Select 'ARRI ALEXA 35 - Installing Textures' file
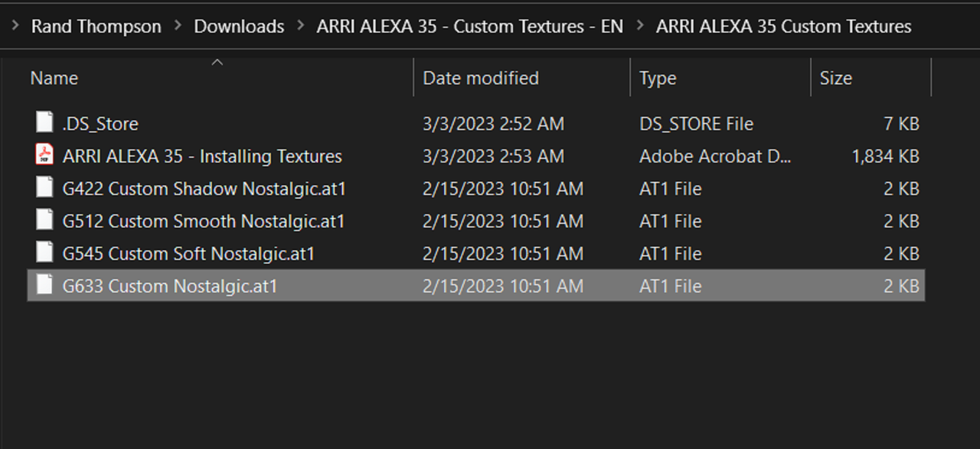980x449 pixels. point(202,156)
